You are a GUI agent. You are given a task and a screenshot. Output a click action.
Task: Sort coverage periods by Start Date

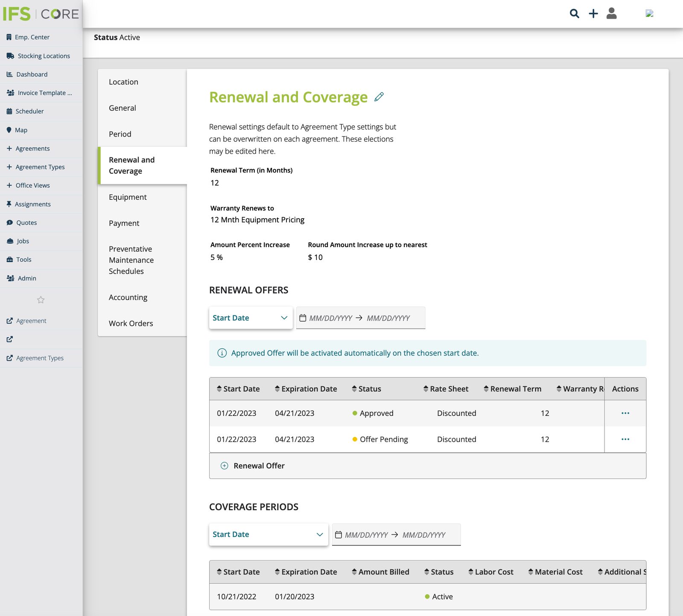[238, 572]
